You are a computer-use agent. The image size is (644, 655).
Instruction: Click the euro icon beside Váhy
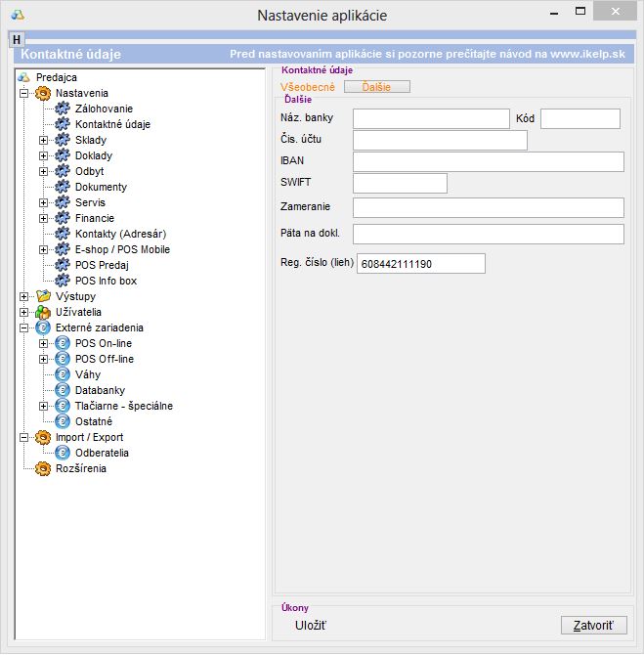pyautogui.click(x=63, y=374)
